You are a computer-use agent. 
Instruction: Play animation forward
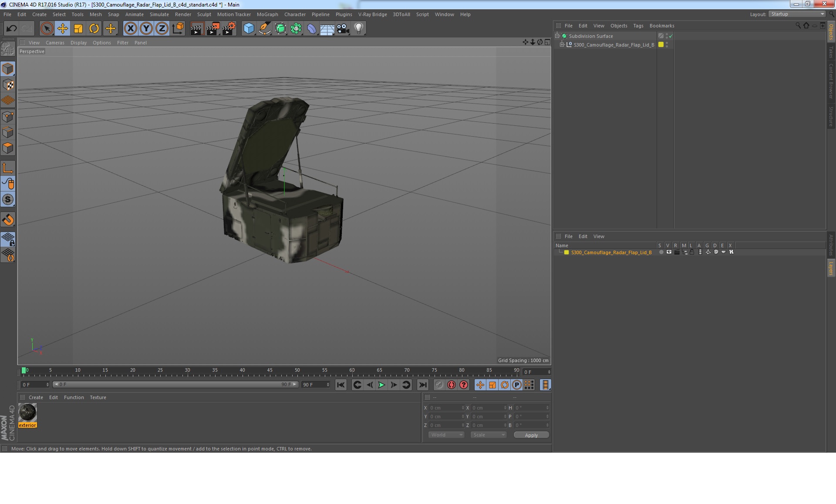point(381,385)
